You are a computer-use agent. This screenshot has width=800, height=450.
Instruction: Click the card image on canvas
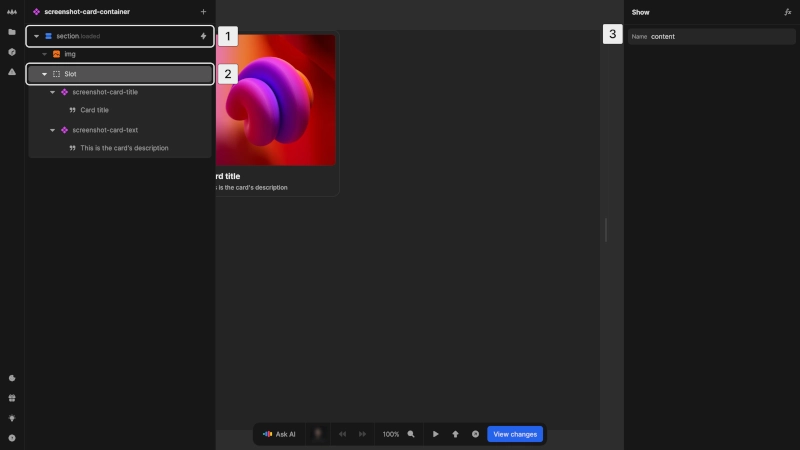pyautogui.click(x=276, y=100)
